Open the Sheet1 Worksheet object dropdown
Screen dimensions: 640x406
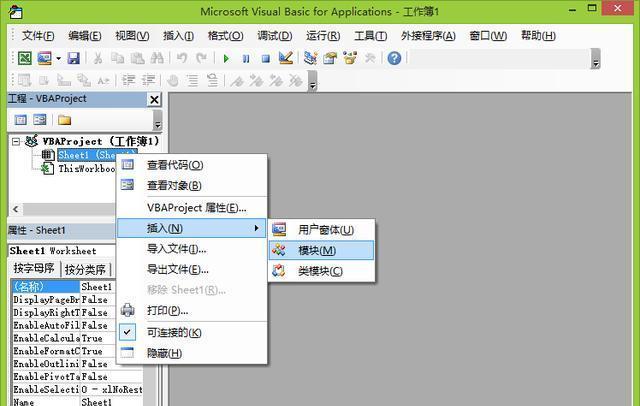point(60,251)
